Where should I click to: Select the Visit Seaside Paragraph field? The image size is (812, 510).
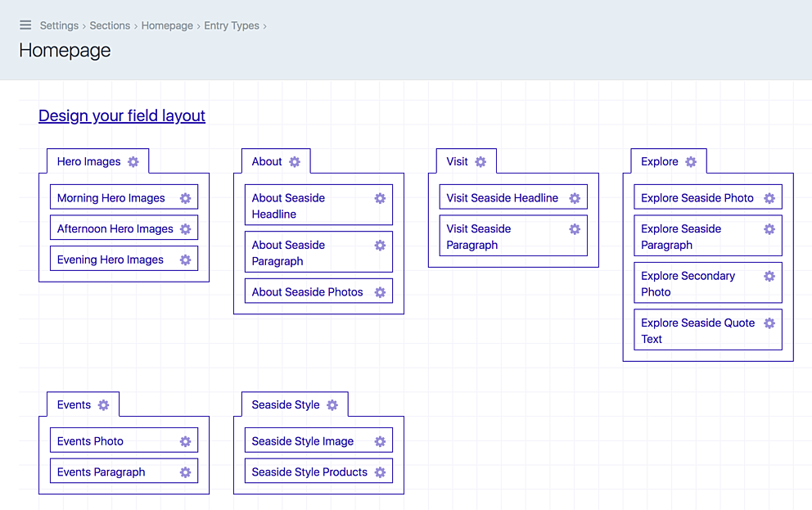pos(513,236)
